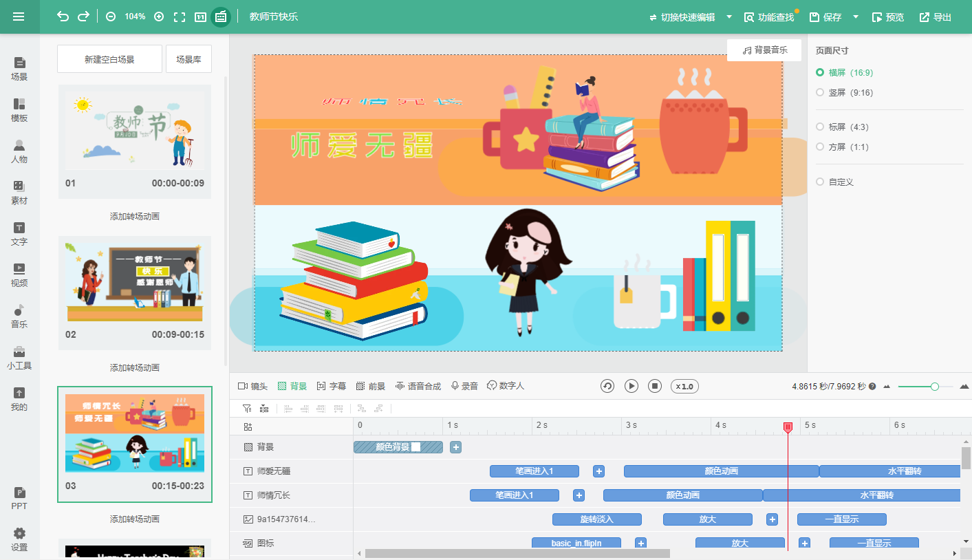This screenshot has width=972, height=560.
Task: Redo the last action
Action: click(83, 17)
